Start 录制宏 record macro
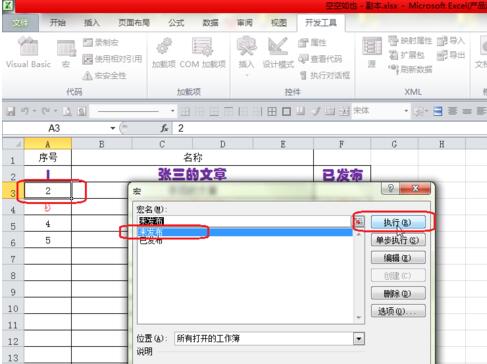This screenshot has width=487, height=364. (x=100, y=42)
